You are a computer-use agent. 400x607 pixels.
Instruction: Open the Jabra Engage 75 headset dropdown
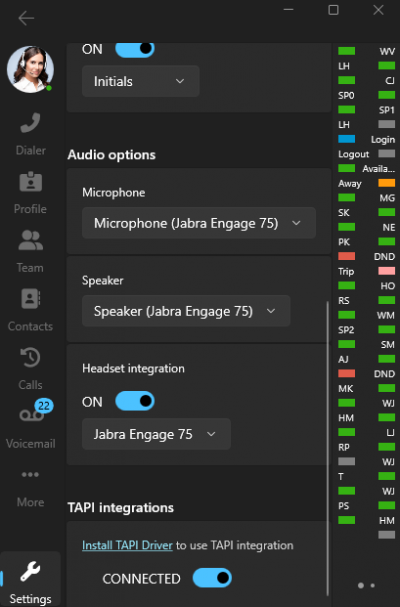coord(156,434)
